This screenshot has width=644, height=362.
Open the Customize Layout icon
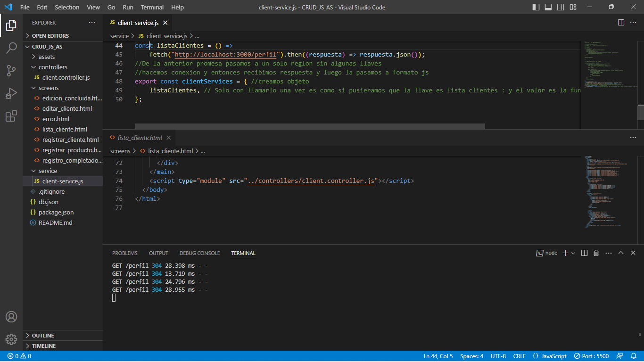[573, 7]
